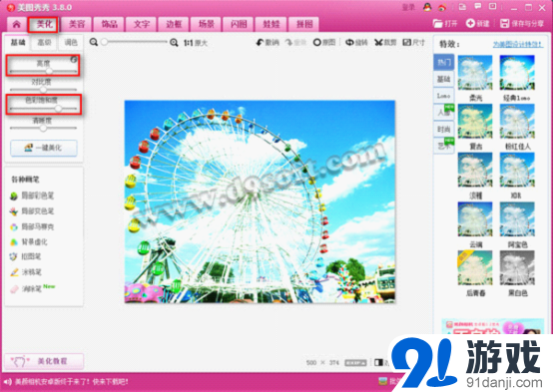
Task: Select the Lomo effects category
Action: 444,96
